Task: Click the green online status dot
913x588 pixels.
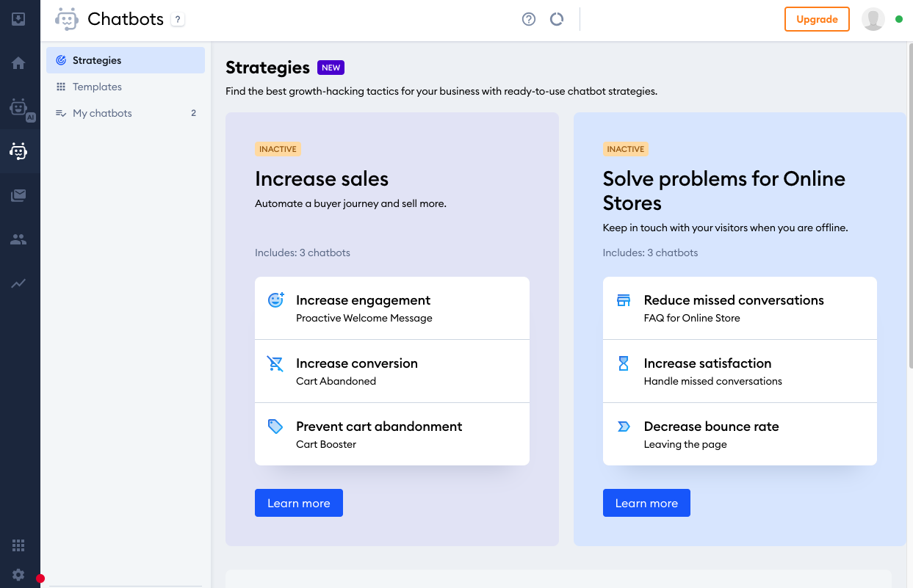Action: coord(899,20)
